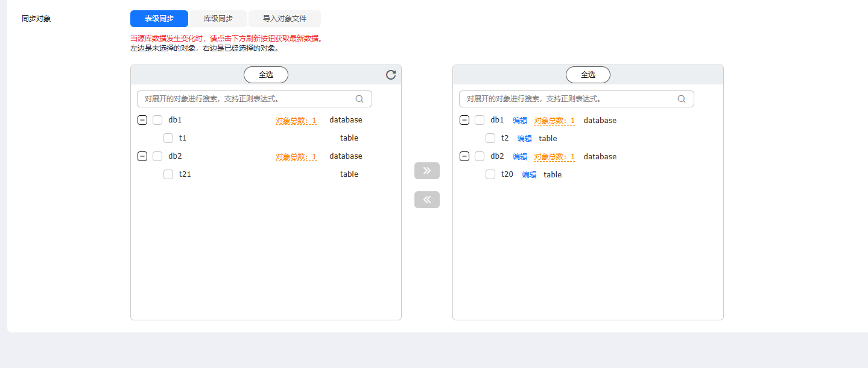
Task: Switch to the 库级同步 tab
Action: pos(218,19)
